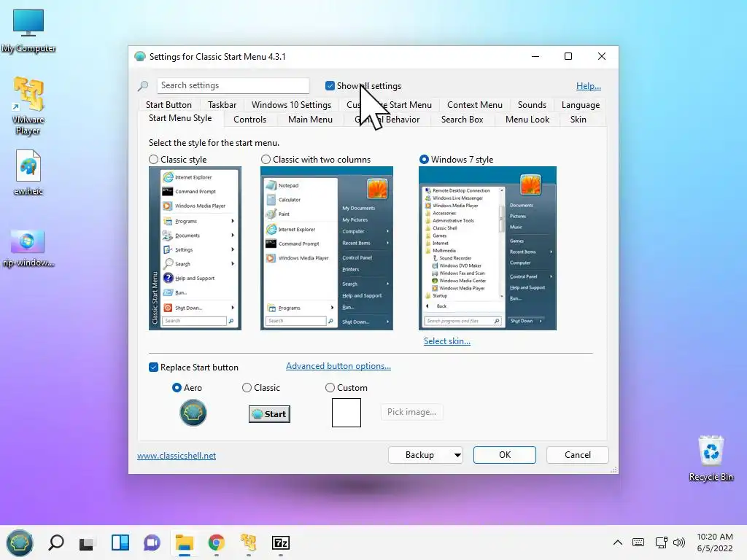This screenshot has height=560, width=747.
Task: Open the Language tab
Action: (x=580, y=105)
